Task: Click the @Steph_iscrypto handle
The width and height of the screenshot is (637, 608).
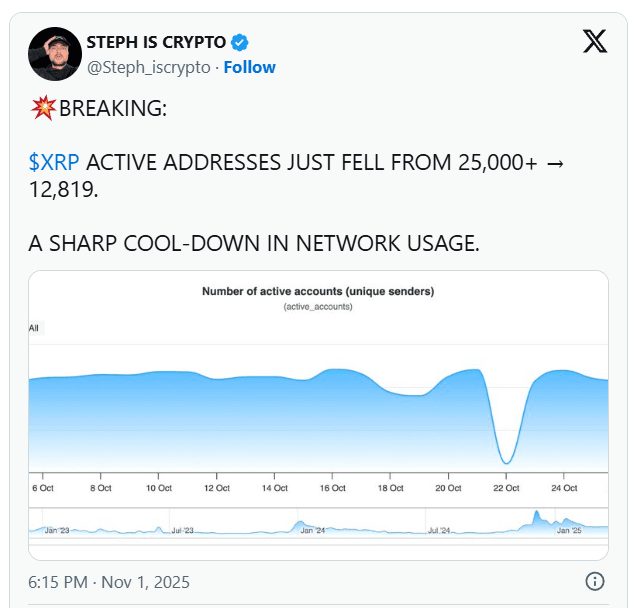Action: click(149, 67)
